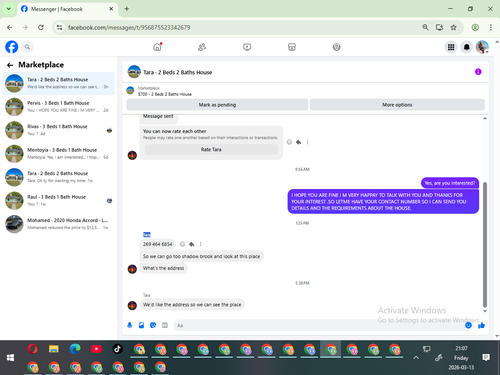Open Mohamed 2020 Honda Accord chat
Image resolution: width=500 pixels, height=375 pixels.
59,224
